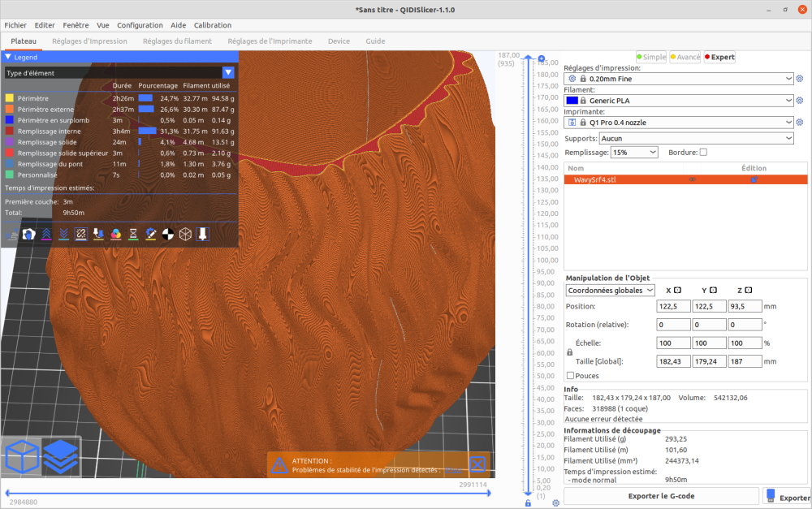Toggle visibility eye for WavySrf4.stl
The image size is (812, 509).
point(693,179)
